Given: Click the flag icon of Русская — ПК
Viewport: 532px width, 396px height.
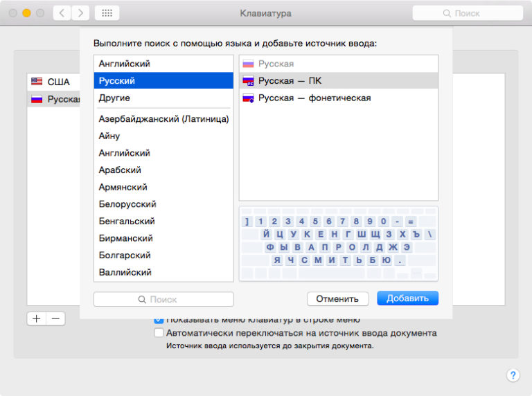Looking at the screenshot, I should 249,81.
